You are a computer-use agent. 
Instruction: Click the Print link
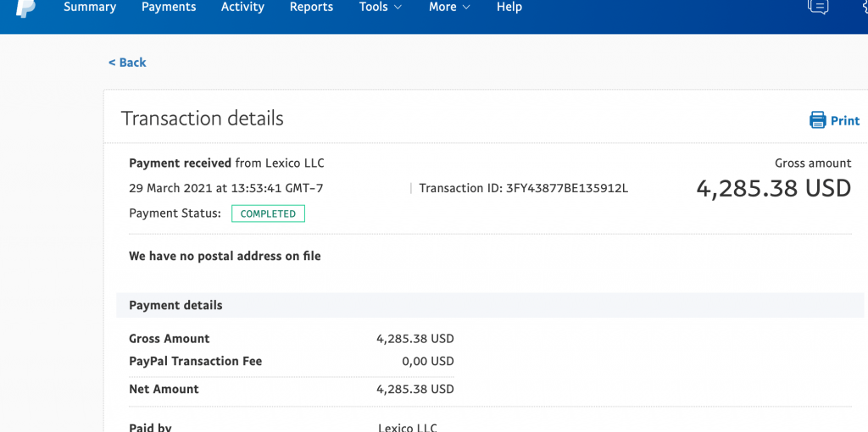845,120
